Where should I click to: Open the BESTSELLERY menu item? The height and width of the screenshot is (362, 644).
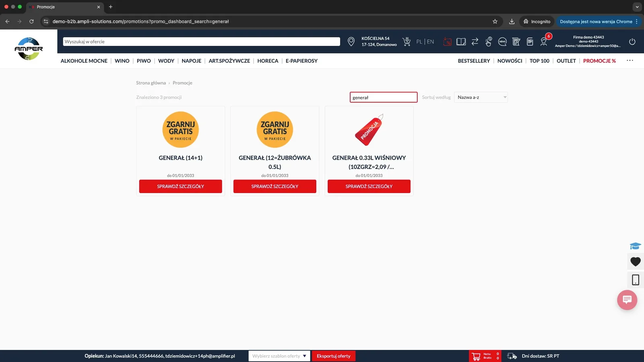[474, 61]
